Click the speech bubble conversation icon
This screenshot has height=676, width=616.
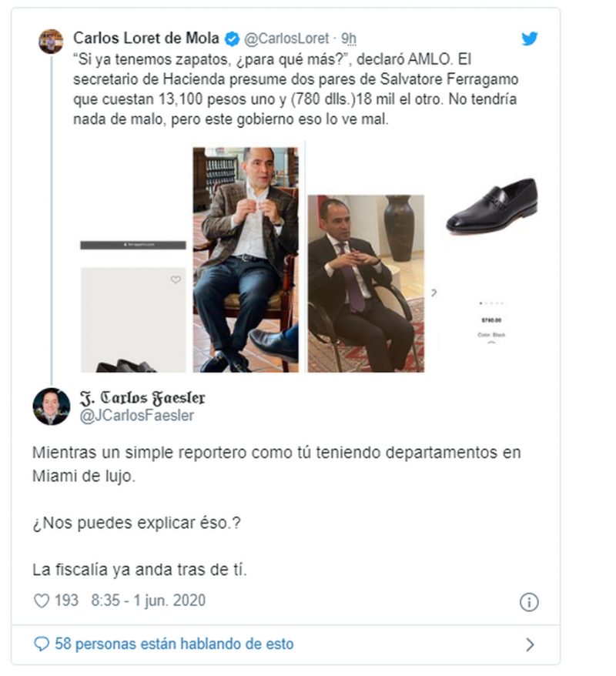pos(42,644)
